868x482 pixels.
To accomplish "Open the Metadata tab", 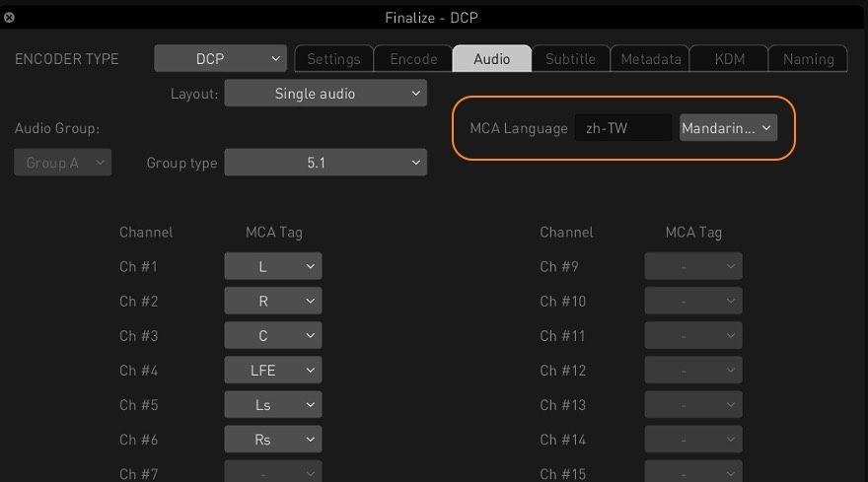I will [650, 59].
